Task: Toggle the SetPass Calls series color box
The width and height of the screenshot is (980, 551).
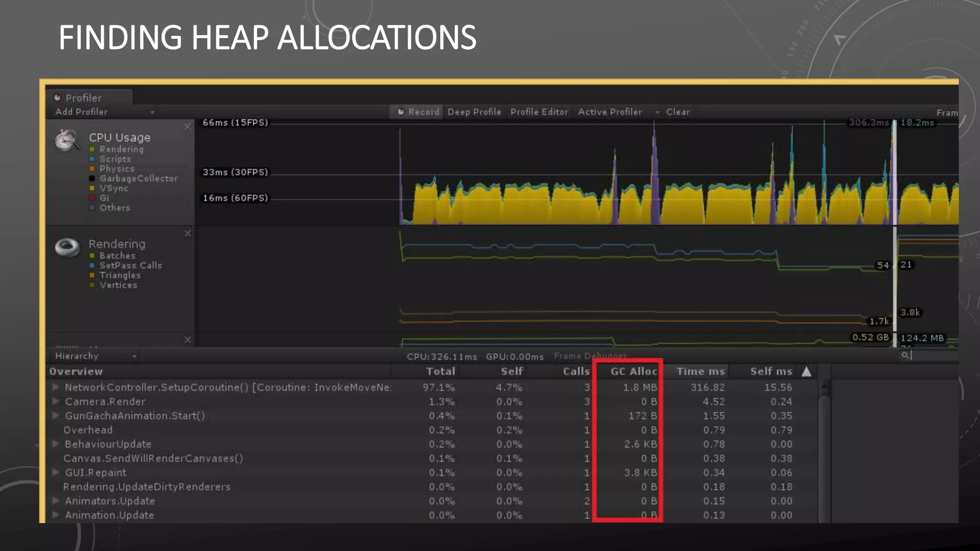Action: 92,265
